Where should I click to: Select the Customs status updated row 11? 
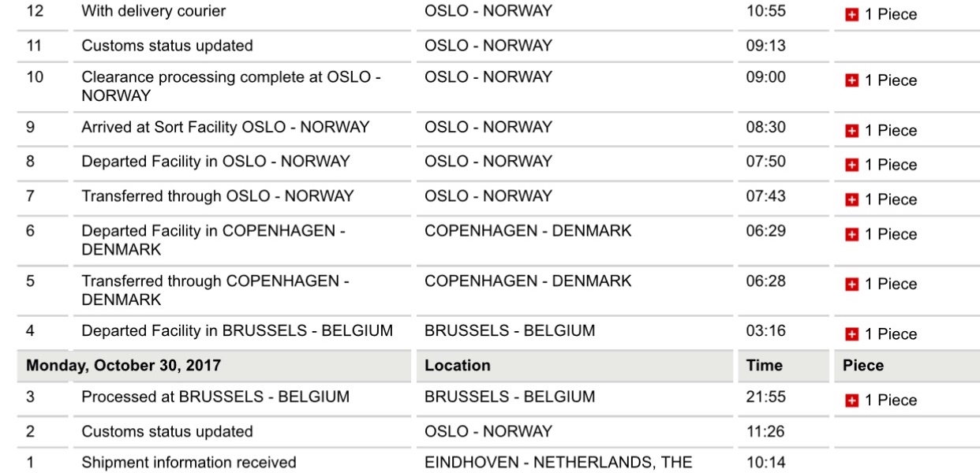click(490, 46)
